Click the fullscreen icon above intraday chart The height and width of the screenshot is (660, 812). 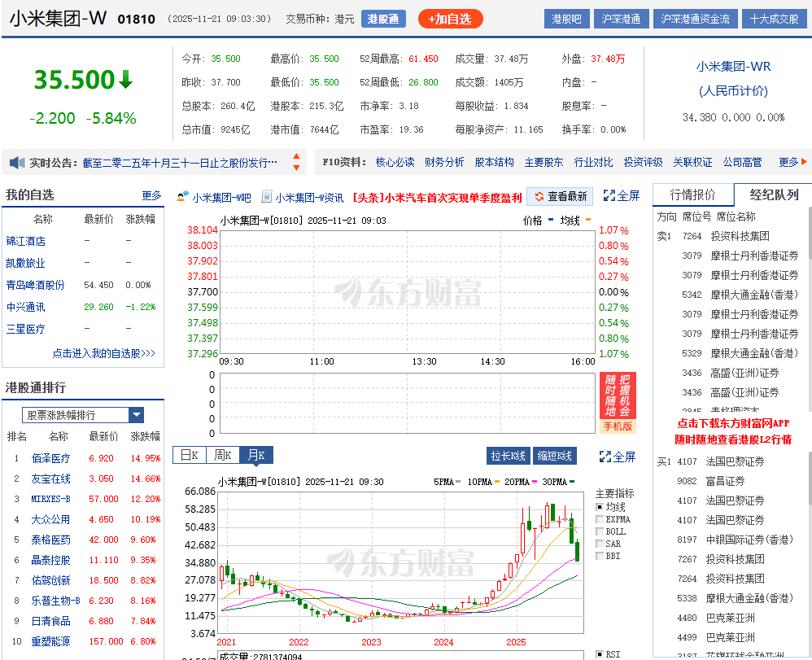point(609,195)
